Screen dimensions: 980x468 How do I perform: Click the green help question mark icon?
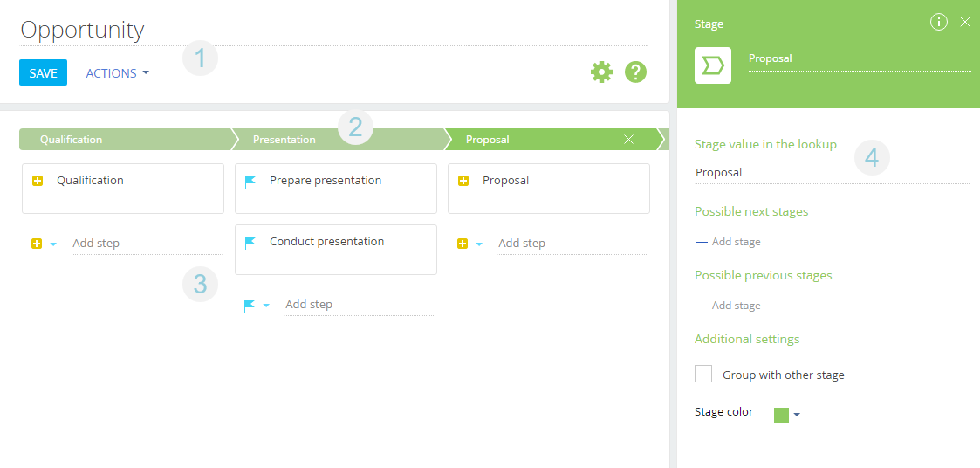[x=635, y=72]
